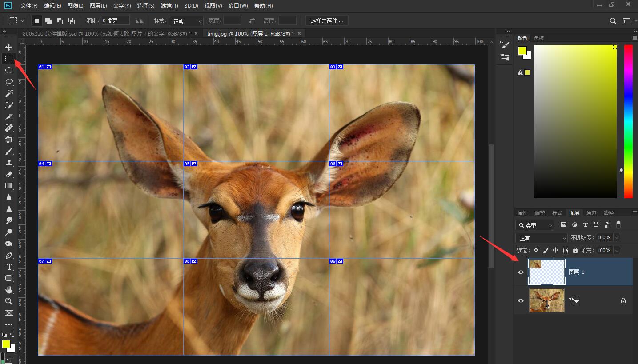This screenshot has width=638, height=364.
Task: Toggle the layer filter on/off switch
Action: pyautogui.click(x=618, y=224)
